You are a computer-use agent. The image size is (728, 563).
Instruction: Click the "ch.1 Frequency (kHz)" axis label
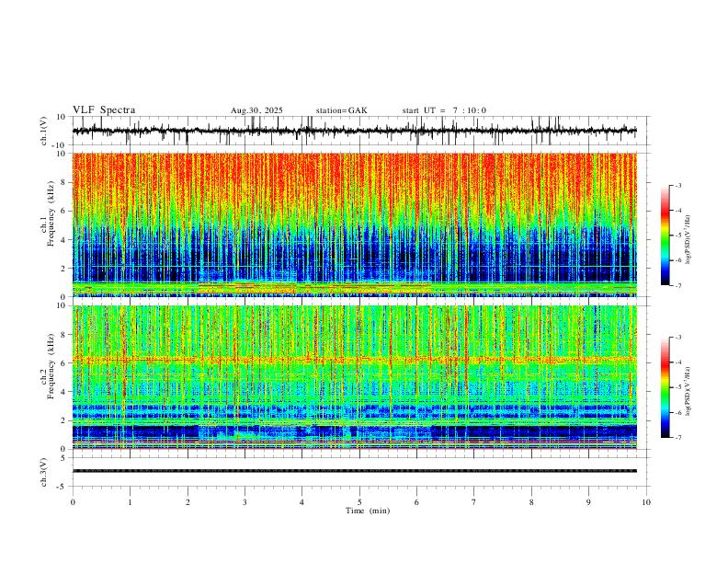tap(48, 212)
